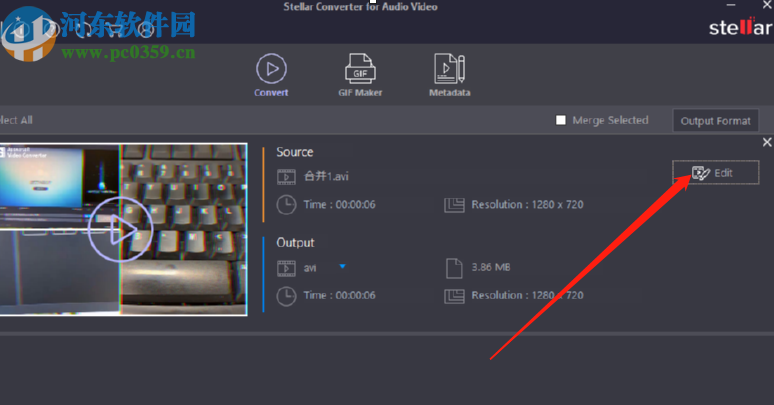Close the Stellar Converter window

pyautogui.click(x=767, y=4)
